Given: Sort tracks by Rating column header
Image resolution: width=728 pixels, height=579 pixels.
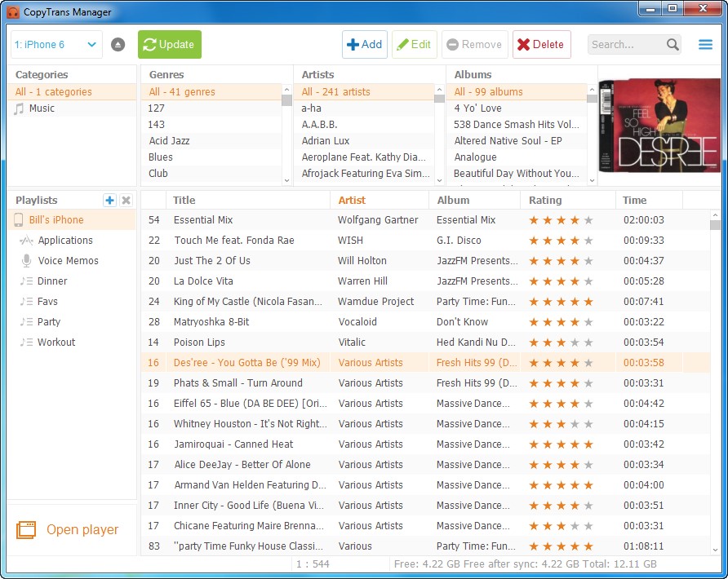Looking at the screenshot, I should (x=545, y=200).
